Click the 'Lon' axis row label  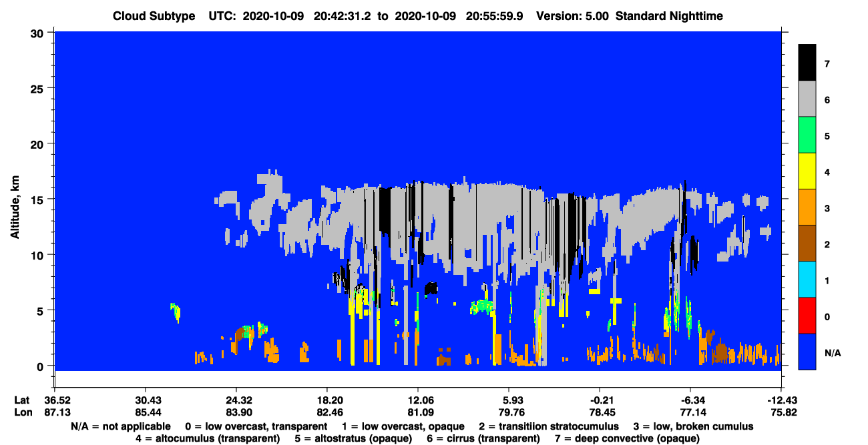(x=23, y=412)
